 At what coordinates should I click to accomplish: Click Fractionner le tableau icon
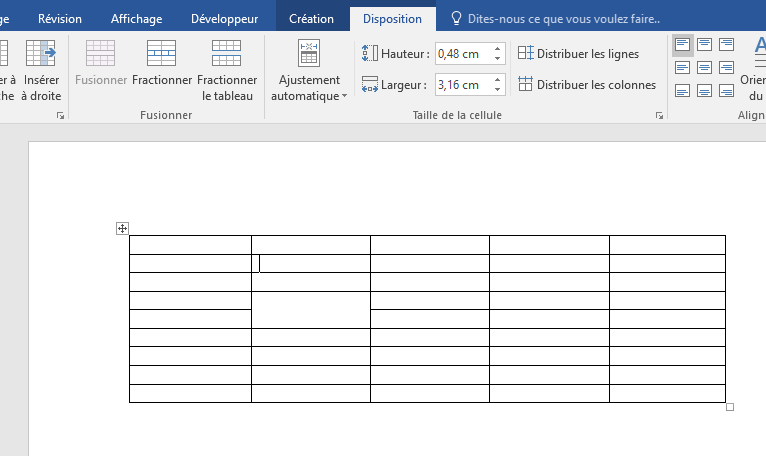(x=227, y=54)
